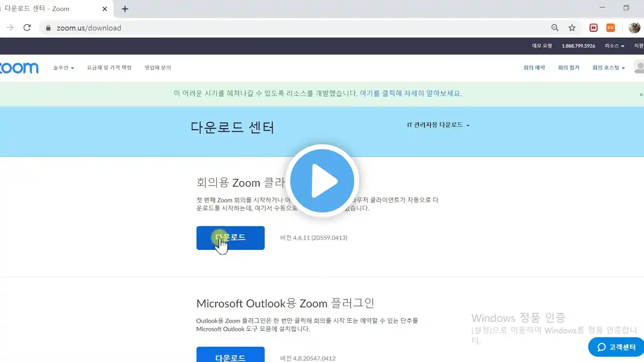
Task: Reload the page with the refresh icon
Action: pos(27,28)
